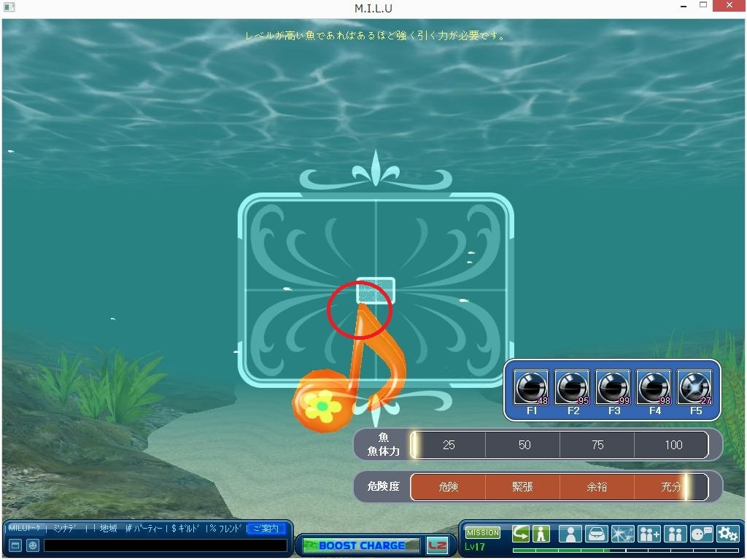Viewport: 747px width, 560px height.
Task: Open the settings gears icon
Action: point(727,534)
